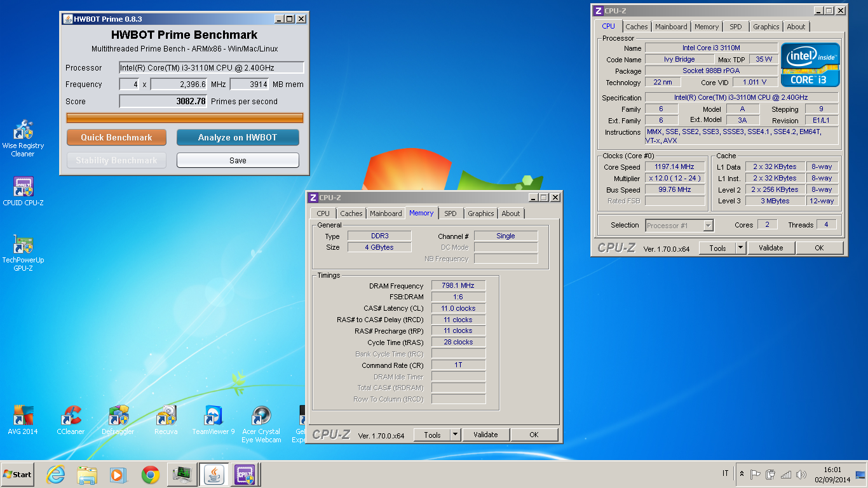Click CPU-Z Memory window Z title icon
Screen dimensions: 868x488
coord(313,198)
